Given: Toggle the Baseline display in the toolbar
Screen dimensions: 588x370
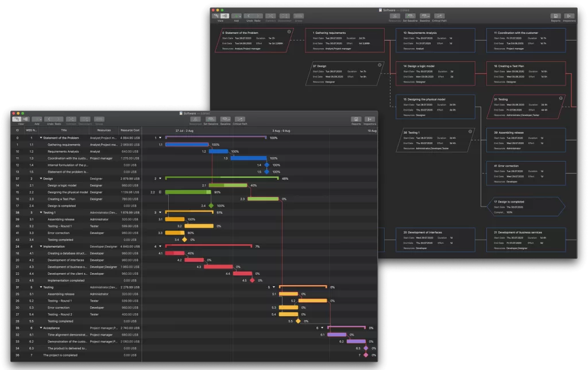Looking at the screenshot, I should click(x=226, y=119).
